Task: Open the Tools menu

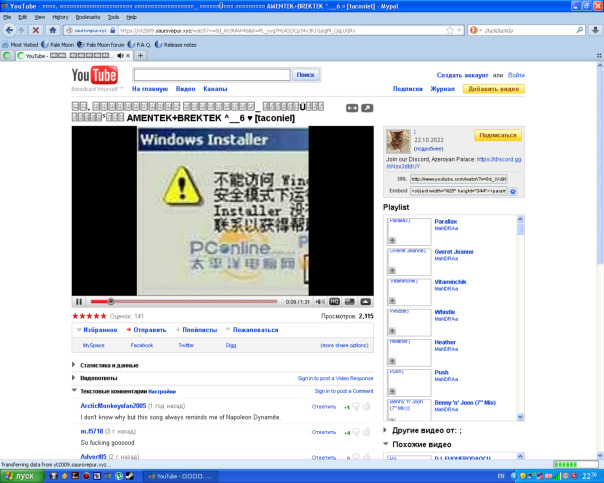Action: tap(113, 17)
